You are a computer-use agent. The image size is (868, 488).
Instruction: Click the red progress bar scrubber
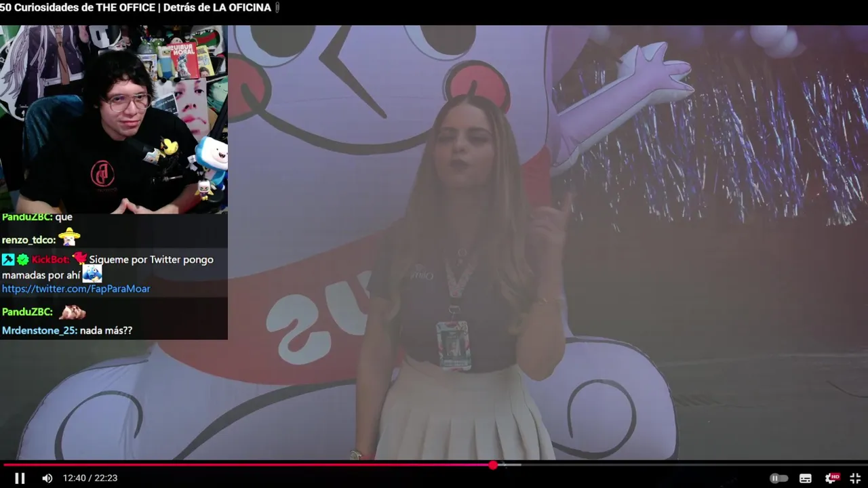[x=493, y=465]
